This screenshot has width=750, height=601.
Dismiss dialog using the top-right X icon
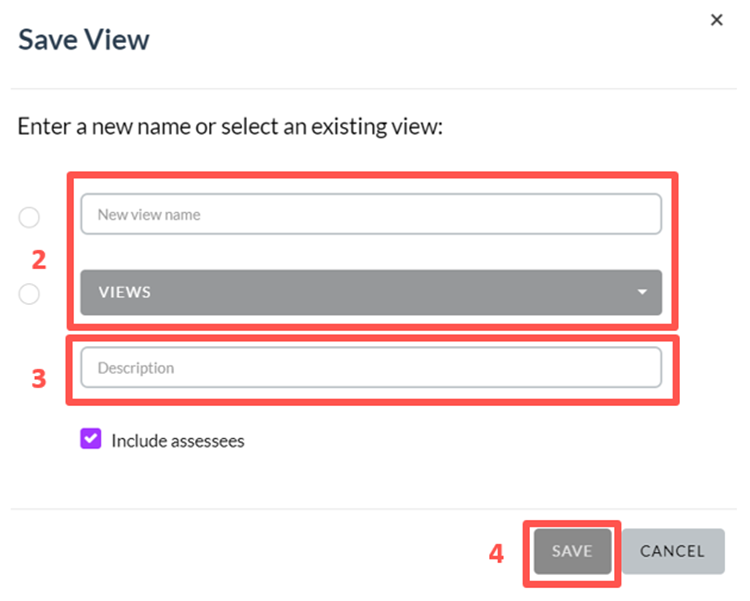716,20
